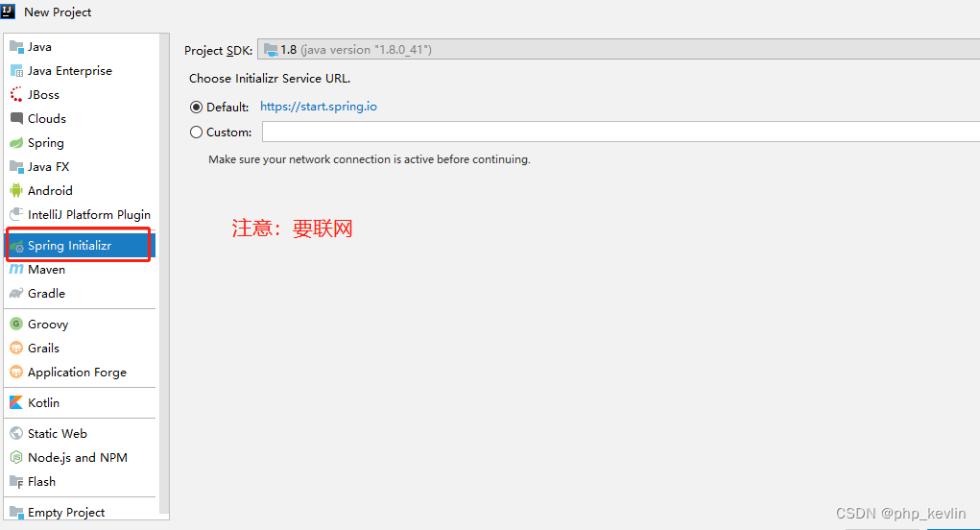Select the JBoss red dots icon

coord(16,94)
